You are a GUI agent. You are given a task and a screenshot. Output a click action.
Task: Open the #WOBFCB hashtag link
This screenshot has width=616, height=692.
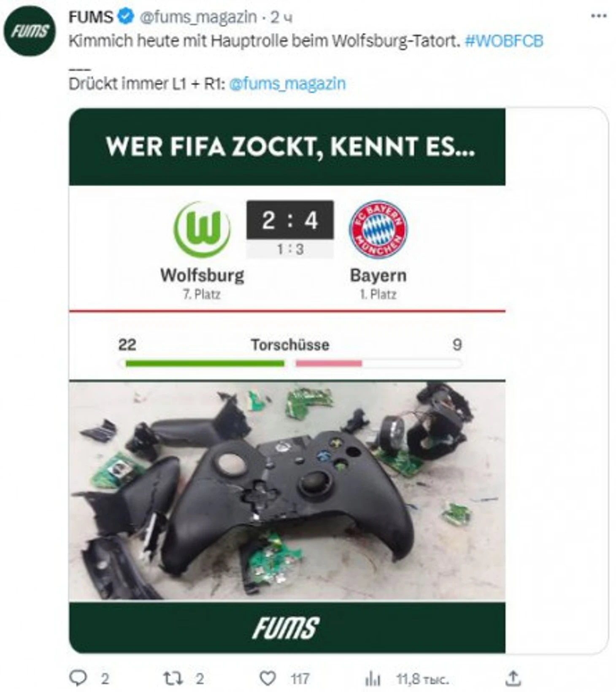[504, 41]
